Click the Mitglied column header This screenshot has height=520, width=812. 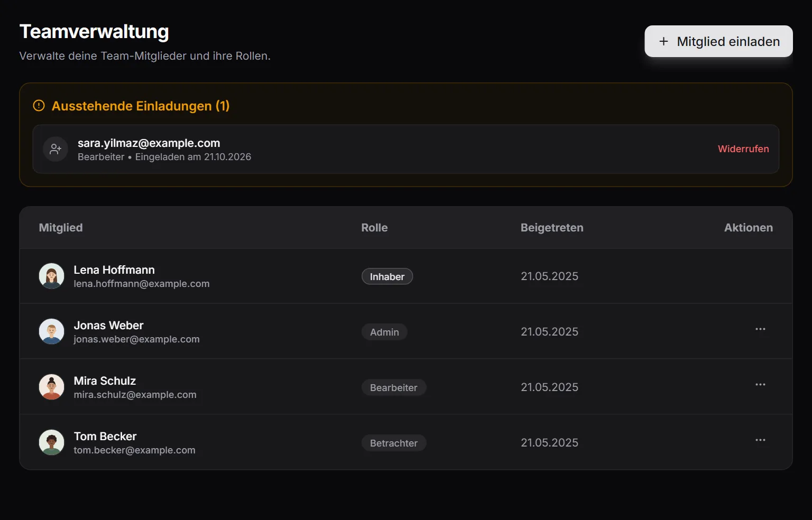tap(61, 228)
